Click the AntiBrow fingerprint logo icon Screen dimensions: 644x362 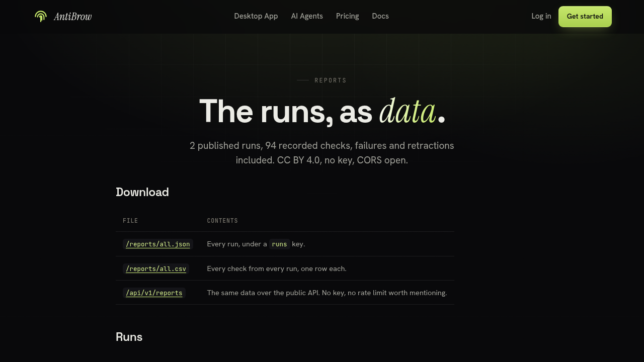[x=41, y=17]
